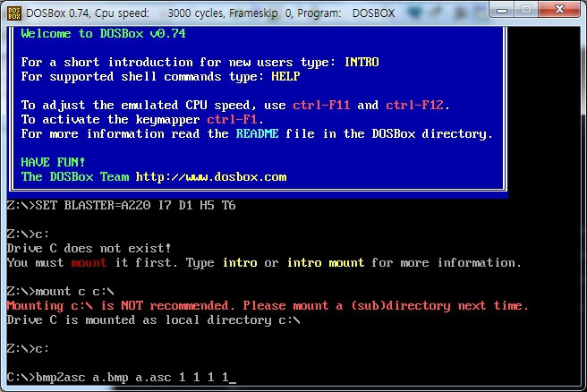
Task: Click the 'bmp2asc a.bmp a.asc 1 1 1 1' command
Action: point(132,377)
